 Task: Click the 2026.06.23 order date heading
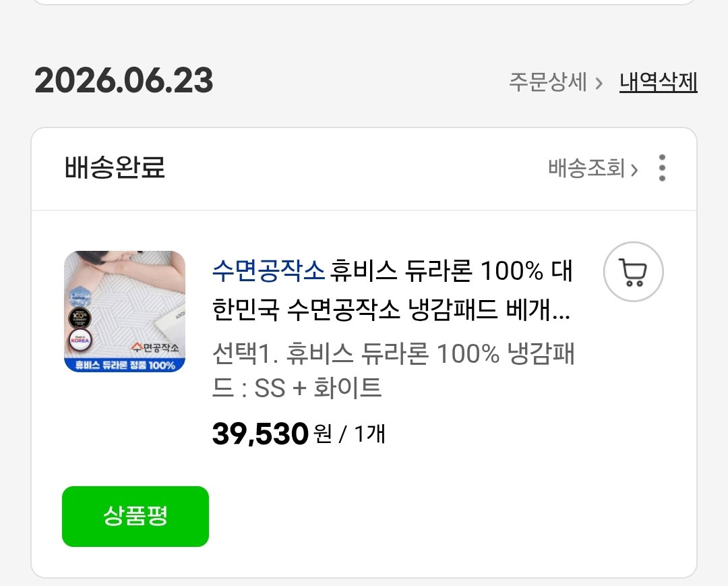[x=124, y=81]
